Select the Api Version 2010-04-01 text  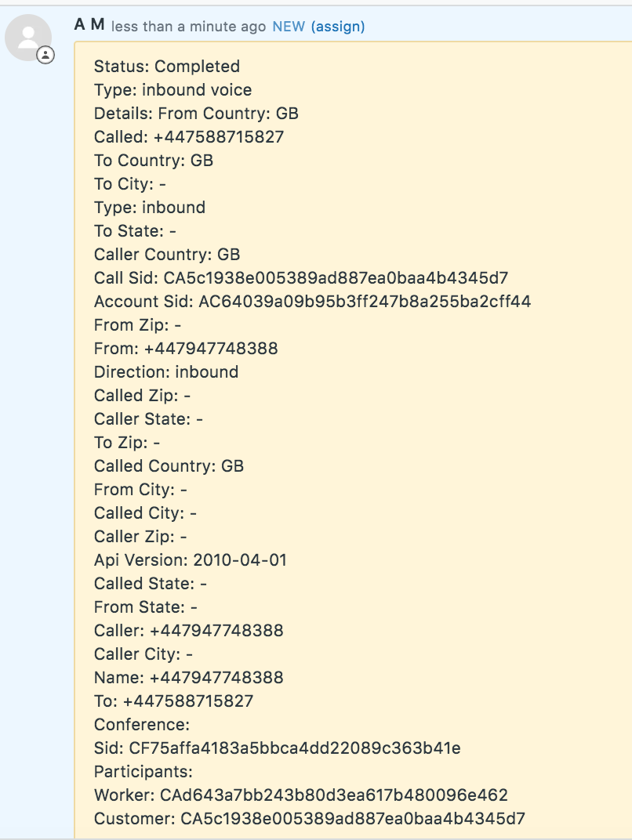coord(190,559)
